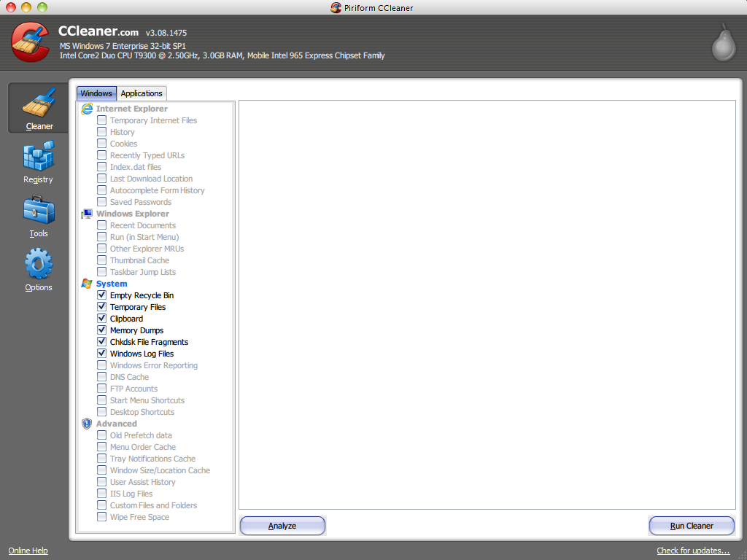
Task: Select the System group heading
Action: 112,284
